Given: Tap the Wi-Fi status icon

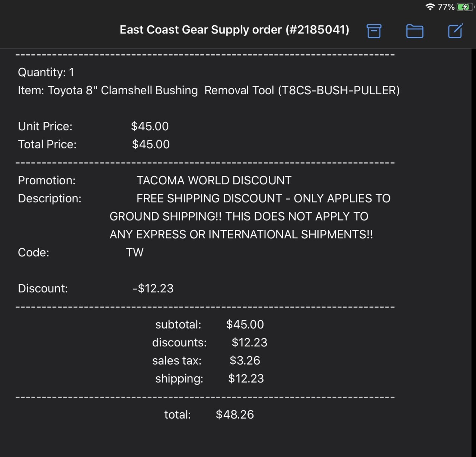Looking at the screenshot, I should pos(430,7).
